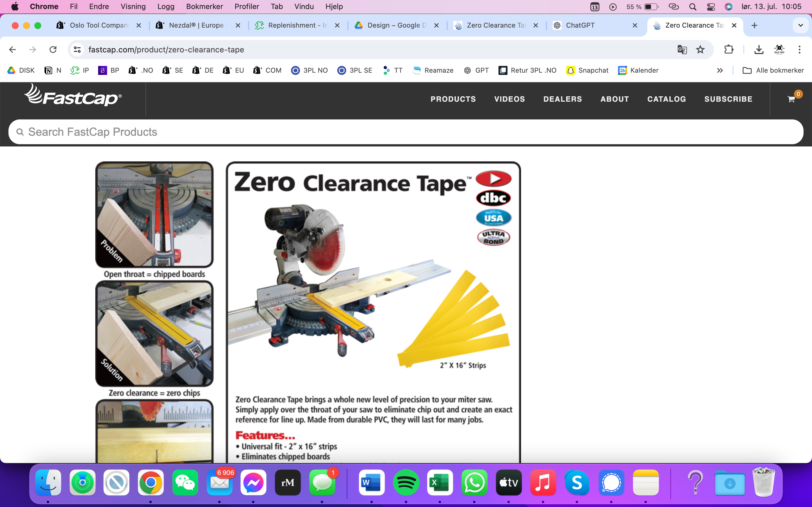Bookmark page with star icon
Image resolution: width=812 pixels, height=507 pixels.
(700, 50)
